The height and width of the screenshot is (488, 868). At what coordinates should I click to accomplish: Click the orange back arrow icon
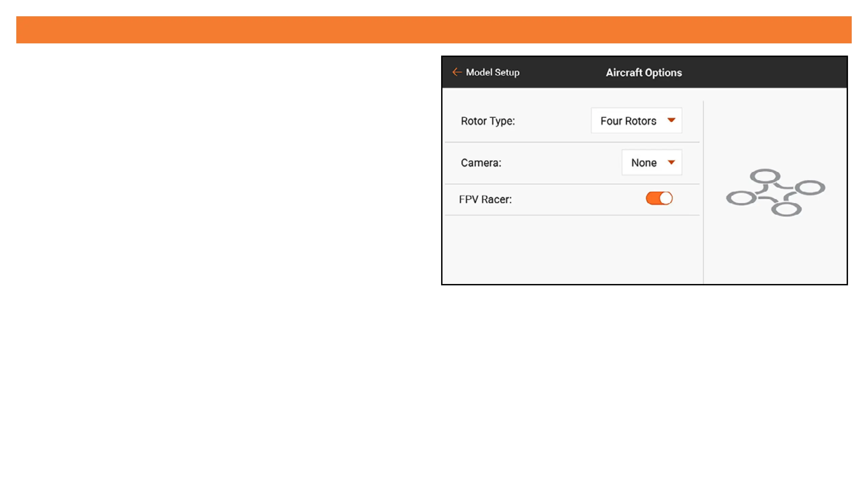tap(457, 72)
